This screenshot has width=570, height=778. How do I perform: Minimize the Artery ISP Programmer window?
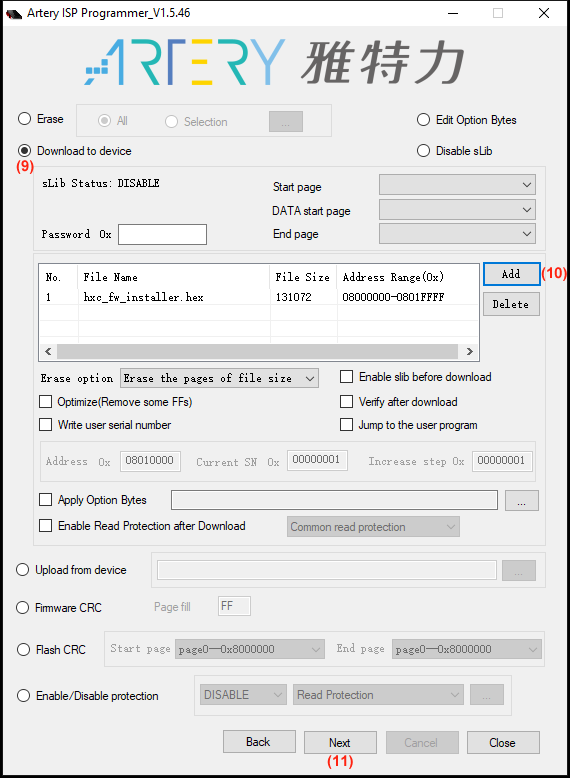click(x=452, y=13)
